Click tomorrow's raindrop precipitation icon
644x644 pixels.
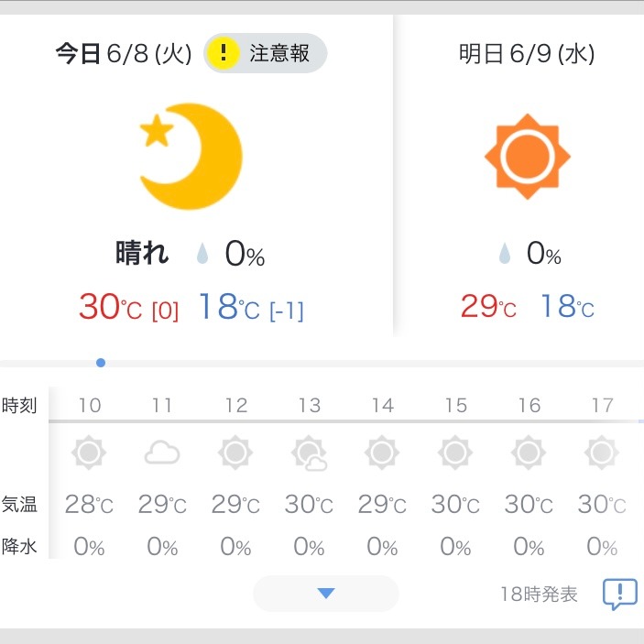point(505,253)
